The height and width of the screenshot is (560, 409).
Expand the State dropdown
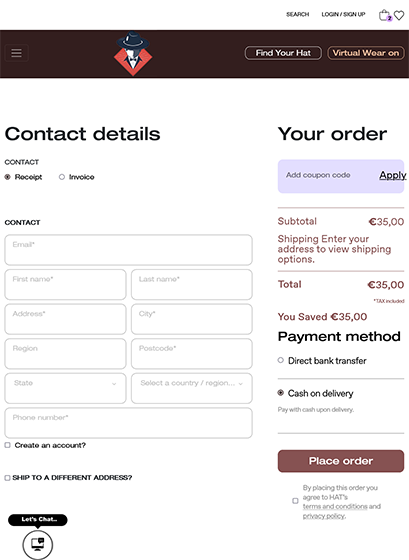(x=65, y=388)
